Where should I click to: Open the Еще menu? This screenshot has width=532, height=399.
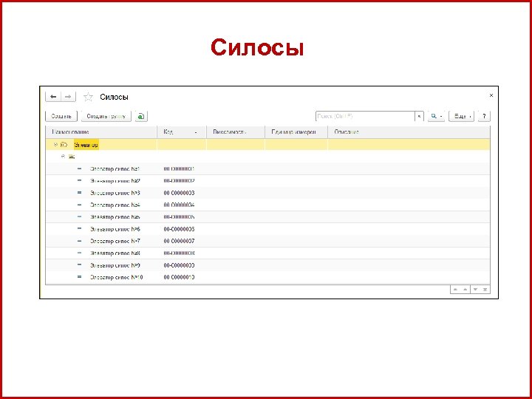[x=461, y=117]
